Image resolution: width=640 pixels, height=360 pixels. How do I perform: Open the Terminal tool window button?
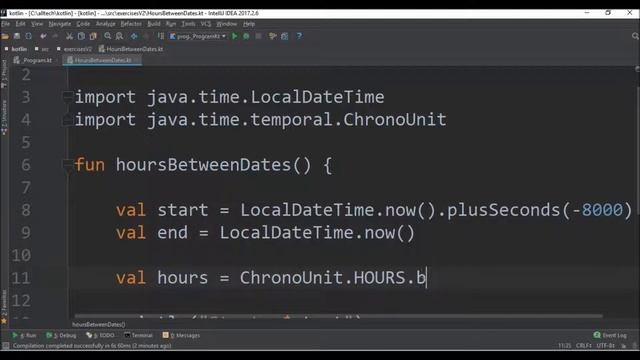138,335
